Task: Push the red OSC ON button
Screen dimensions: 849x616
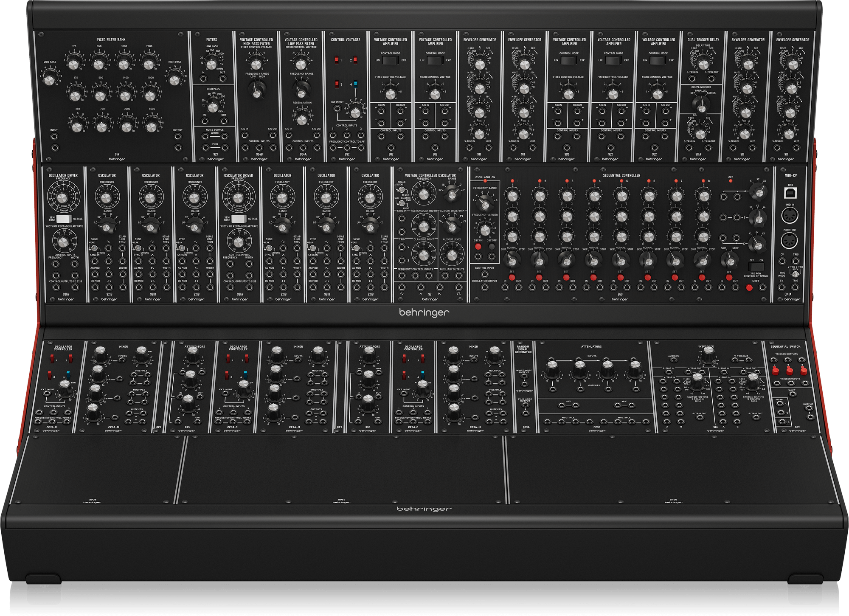Action: coord(478,246)
